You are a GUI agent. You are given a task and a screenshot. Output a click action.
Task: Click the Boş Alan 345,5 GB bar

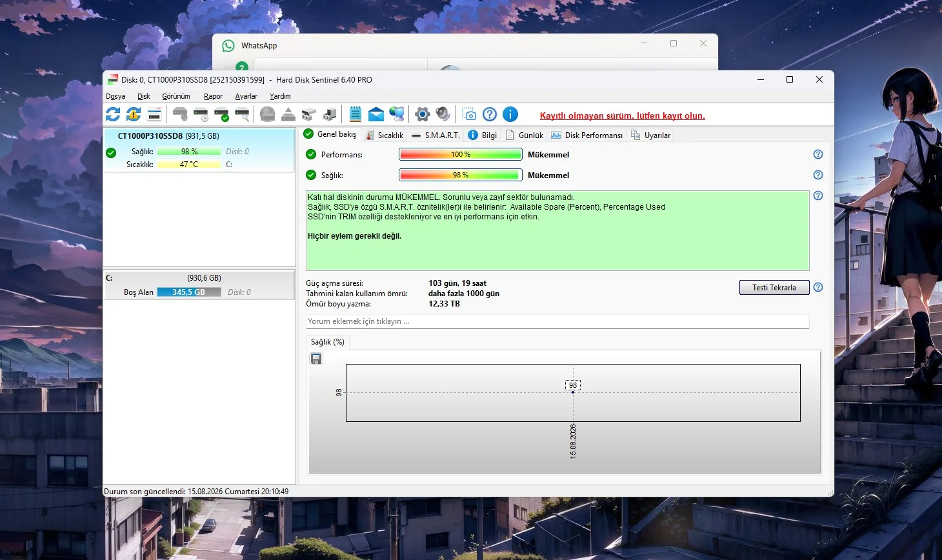coord(188,292)
